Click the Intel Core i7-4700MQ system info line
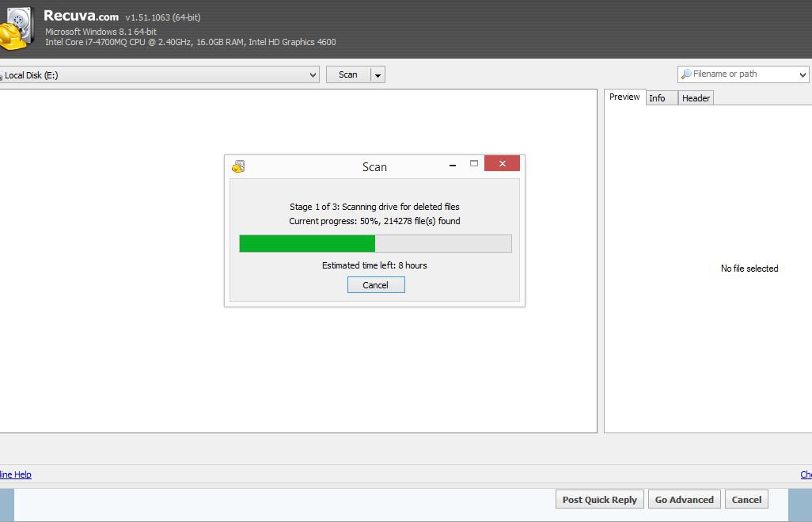The height and width of the screenshot is (522, 812). [x=191, y=42]
